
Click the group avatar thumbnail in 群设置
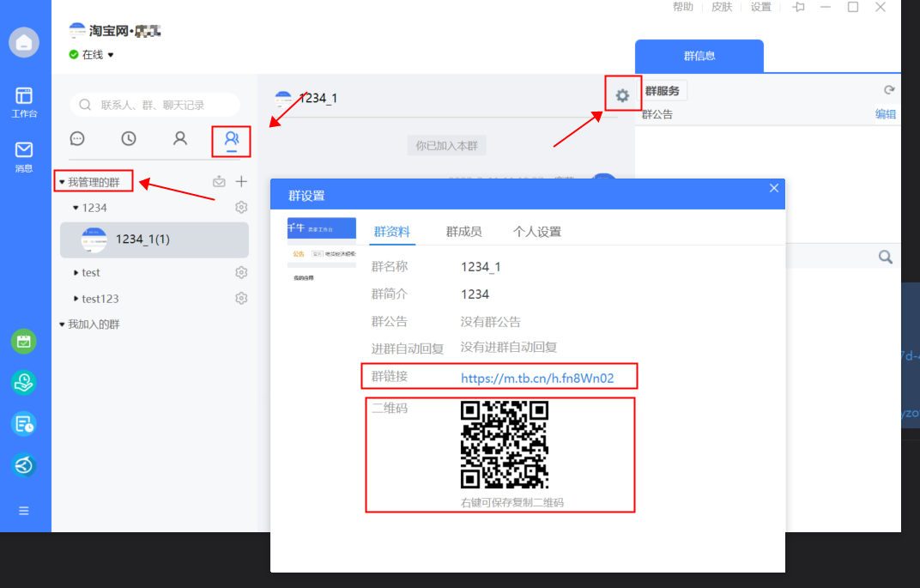point(322,251)
